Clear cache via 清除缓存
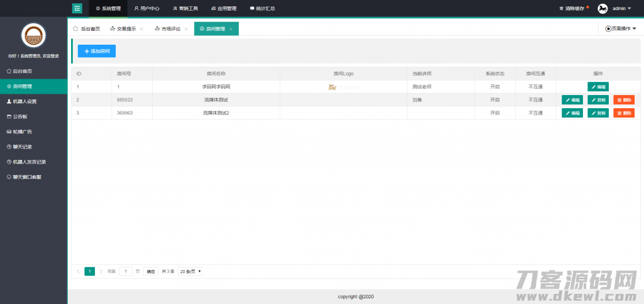The image size is (644, 304). pos(572,8)
